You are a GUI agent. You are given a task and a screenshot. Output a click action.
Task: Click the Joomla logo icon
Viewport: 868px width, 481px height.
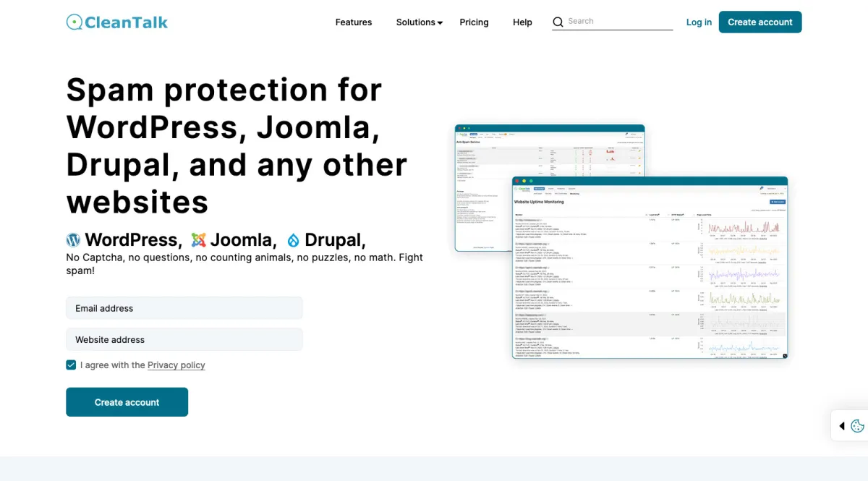198,240
